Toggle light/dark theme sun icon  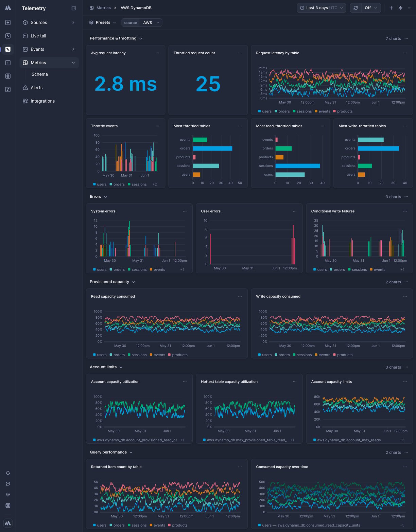coord(8,495)
